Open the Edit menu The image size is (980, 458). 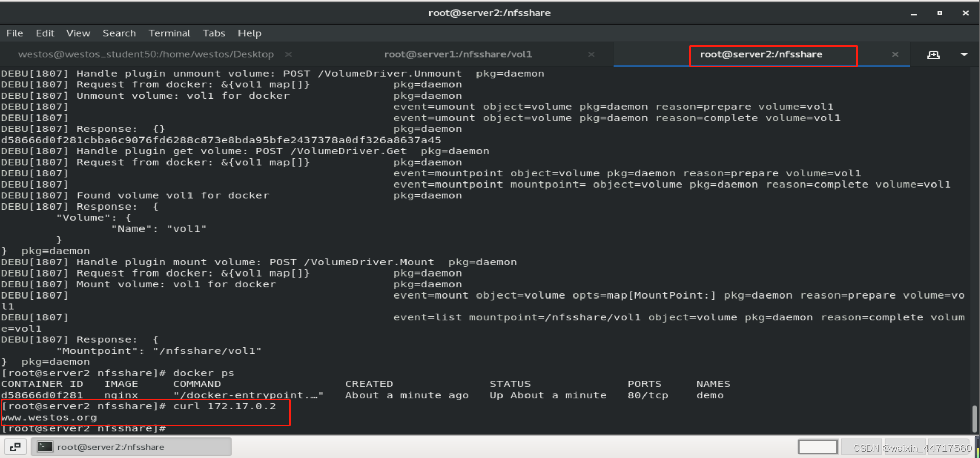pos(45,33)
